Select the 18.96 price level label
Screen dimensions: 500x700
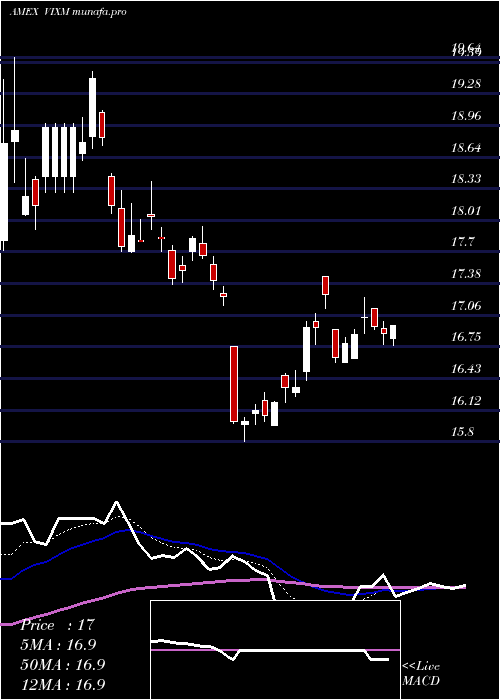tap(466, 116)
